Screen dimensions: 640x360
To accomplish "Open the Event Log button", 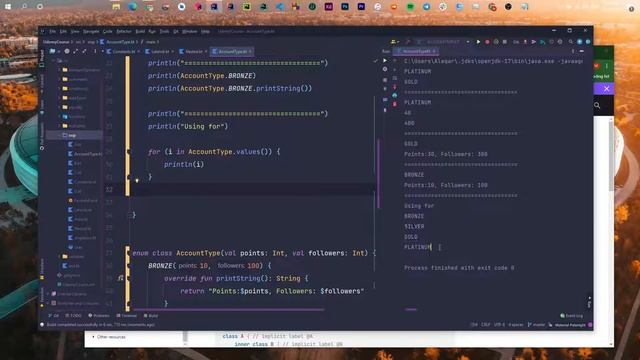I will [x=571, y=316].
